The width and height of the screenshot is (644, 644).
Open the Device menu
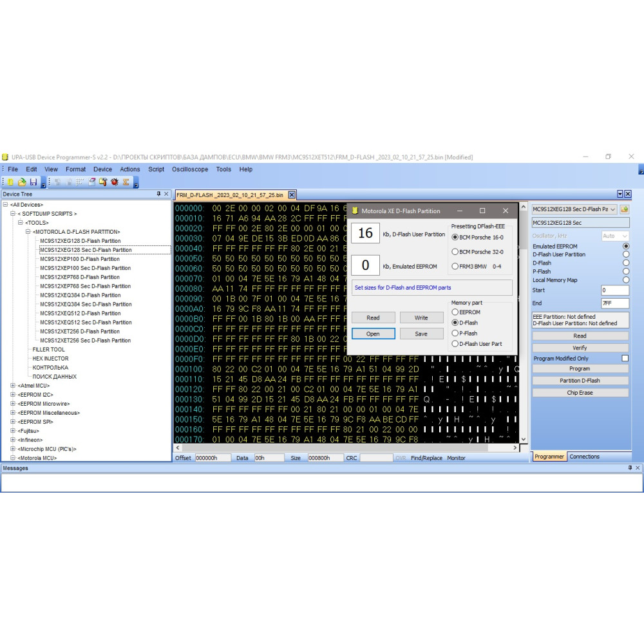(102, 169)
